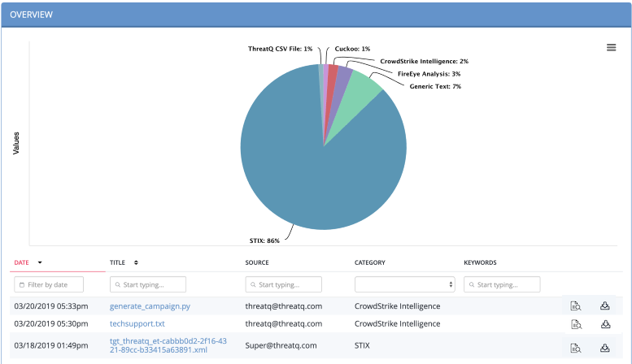The height and width of the screenshot is (364, 632).
Task: Click the OVERVIEW panel header
Action: (316, 15)
